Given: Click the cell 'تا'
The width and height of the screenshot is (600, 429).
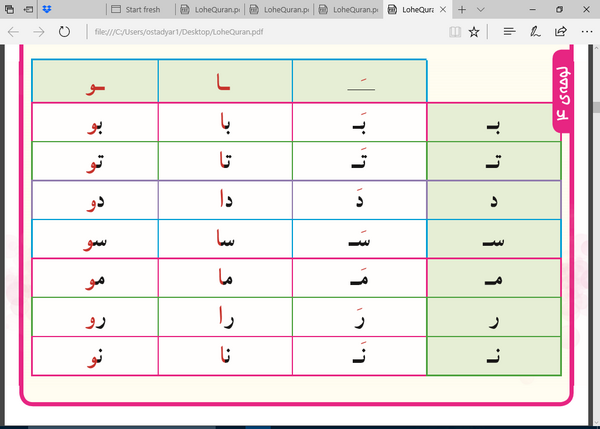Looking at the screenshot, I should [225, 161].
